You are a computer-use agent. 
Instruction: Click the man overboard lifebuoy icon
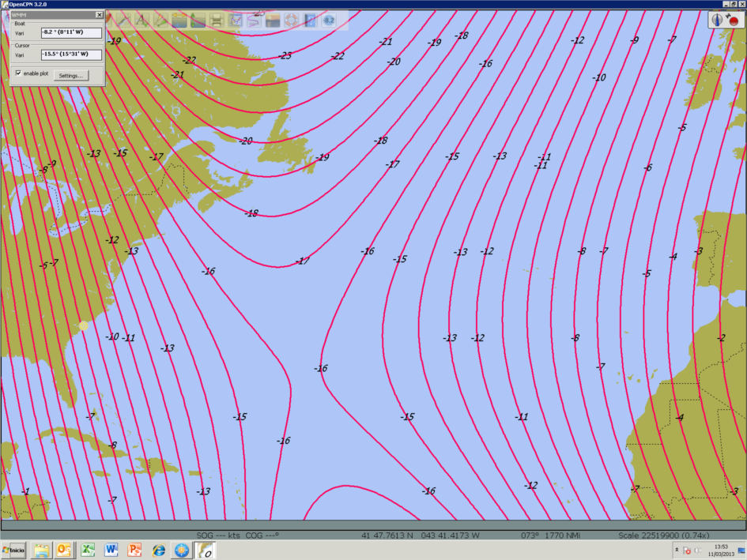(x=291, y=21)
